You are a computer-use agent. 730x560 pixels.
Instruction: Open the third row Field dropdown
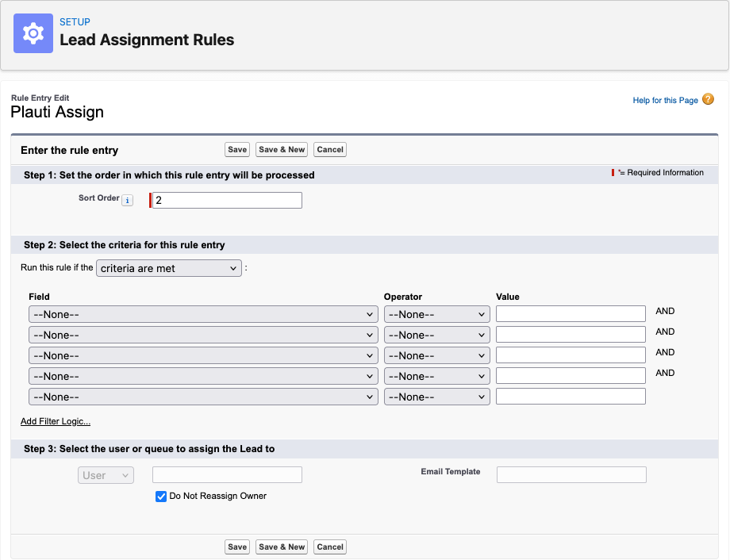coord(203,355)
